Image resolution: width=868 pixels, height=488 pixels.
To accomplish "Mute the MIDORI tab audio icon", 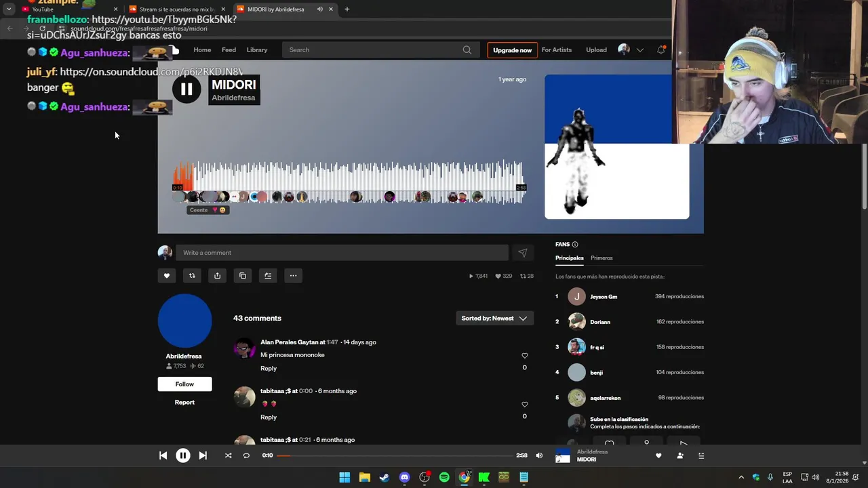I will click(x=319, y=9).
